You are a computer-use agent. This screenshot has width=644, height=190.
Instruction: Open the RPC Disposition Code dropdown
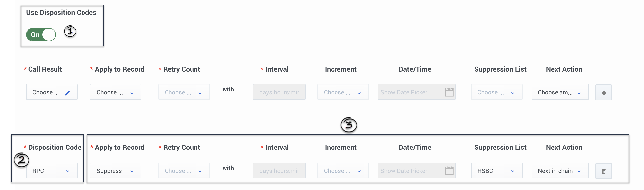click(52, 171)
